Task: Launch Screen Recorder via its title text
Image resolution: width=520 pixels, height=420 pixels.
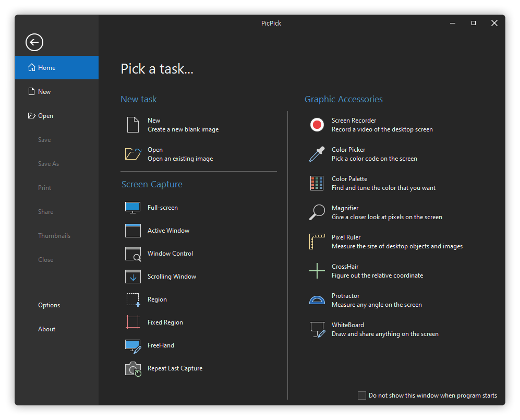Action: click(354, 121)
